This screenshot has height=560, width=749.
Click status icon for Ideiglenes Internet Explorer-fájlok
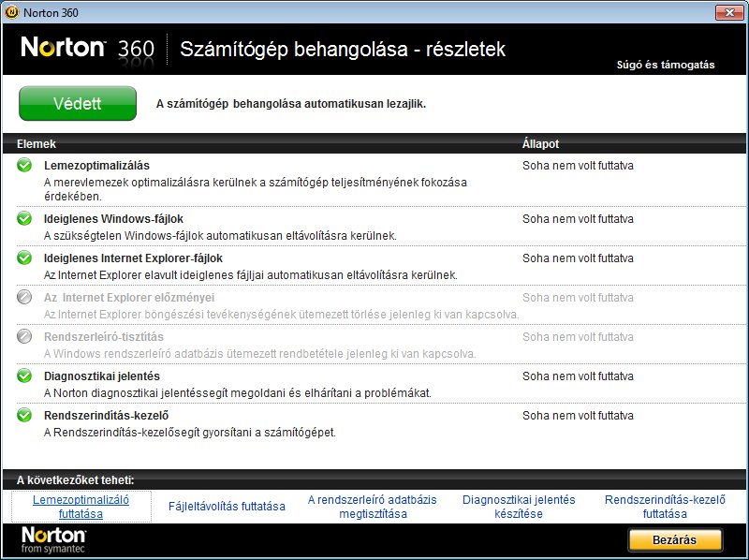pos(24,258)
